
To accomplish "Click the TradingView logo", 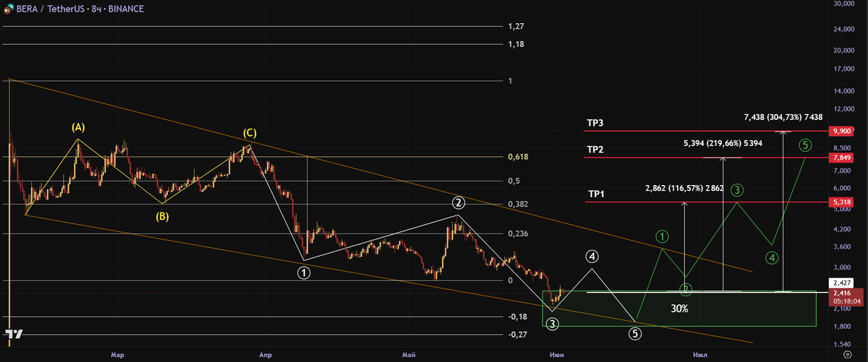I will tap(12, 334).
